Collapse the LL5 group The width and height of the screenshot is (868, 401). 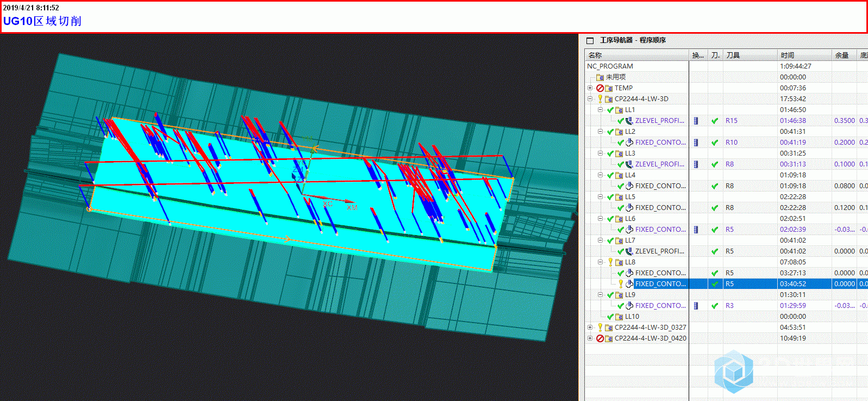(601, 197)
